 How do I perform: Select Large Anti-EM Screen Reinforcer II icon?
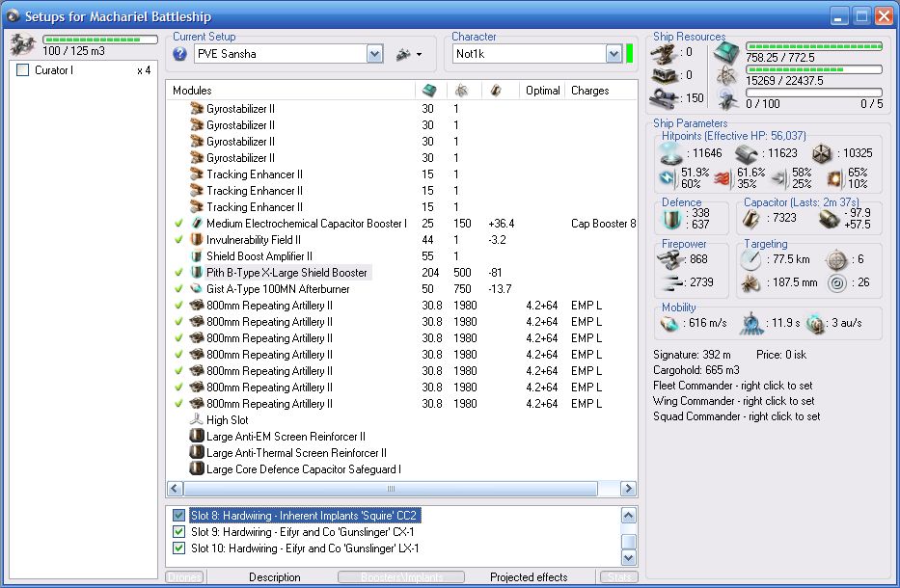[x=197, y=437]
